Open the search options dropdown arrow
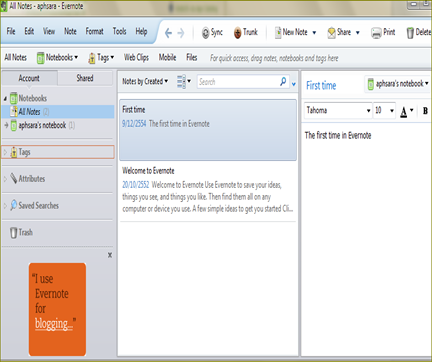 pos(294,84)
